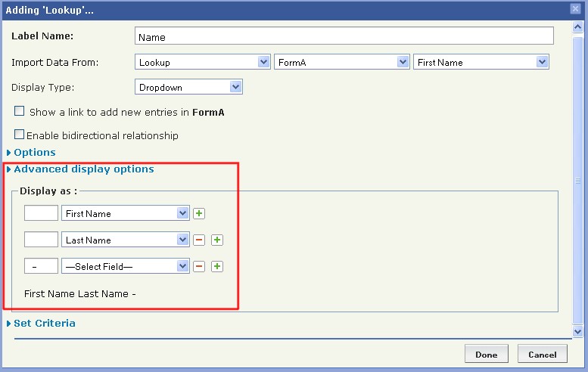Screen dimensions: 588x372
Task: Expand the Set Criteria section
Action: coord(44,324)
